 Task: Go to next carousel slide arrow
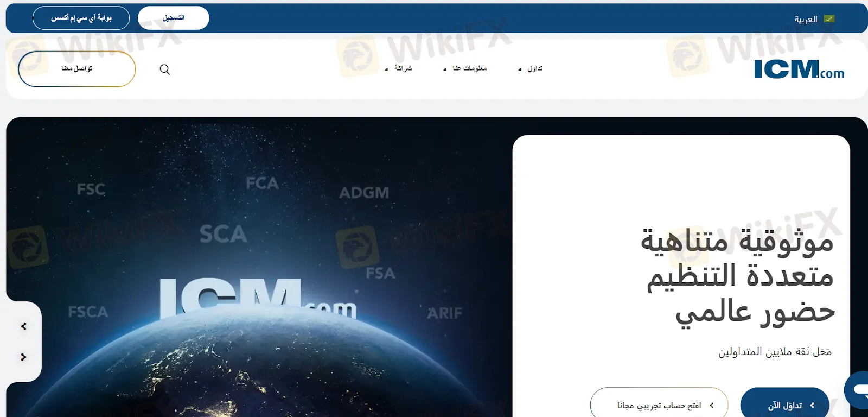23,357
